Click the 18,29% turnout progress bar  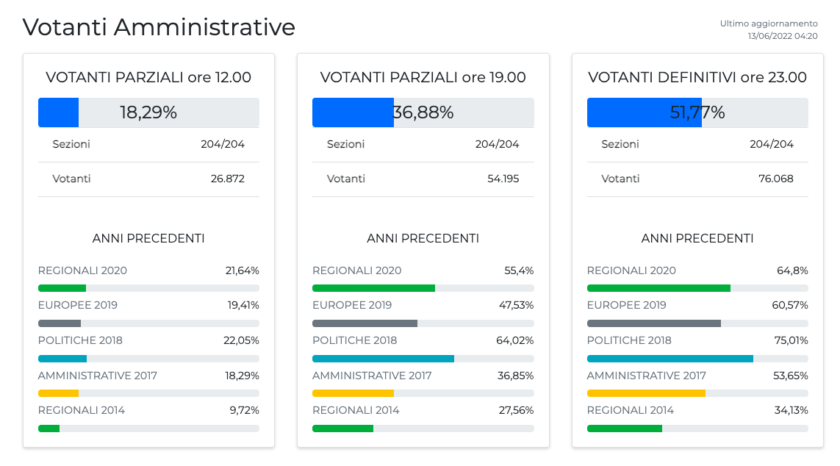coord(148,112)
